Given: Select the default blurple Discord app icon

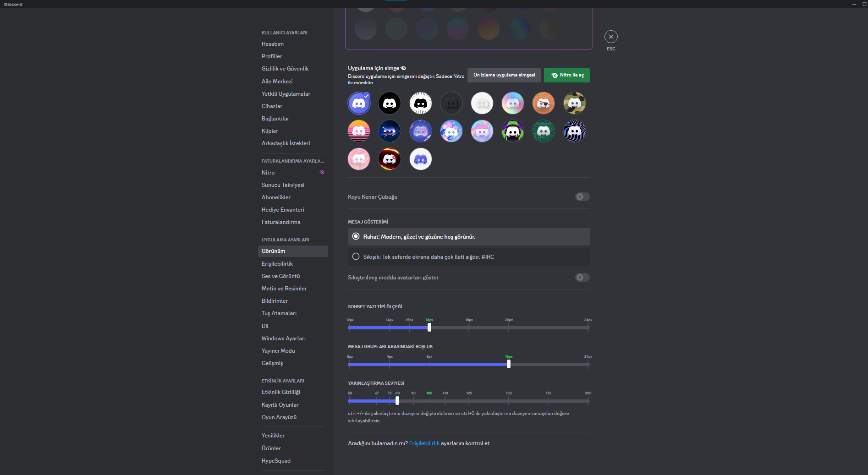Looking at the screenshot, I should [x=359, y=104].
